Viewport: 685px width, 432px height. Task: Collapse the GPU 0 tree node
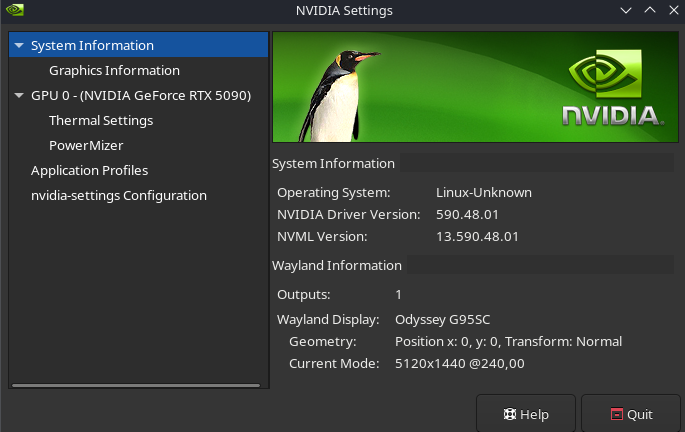[19, 95]
